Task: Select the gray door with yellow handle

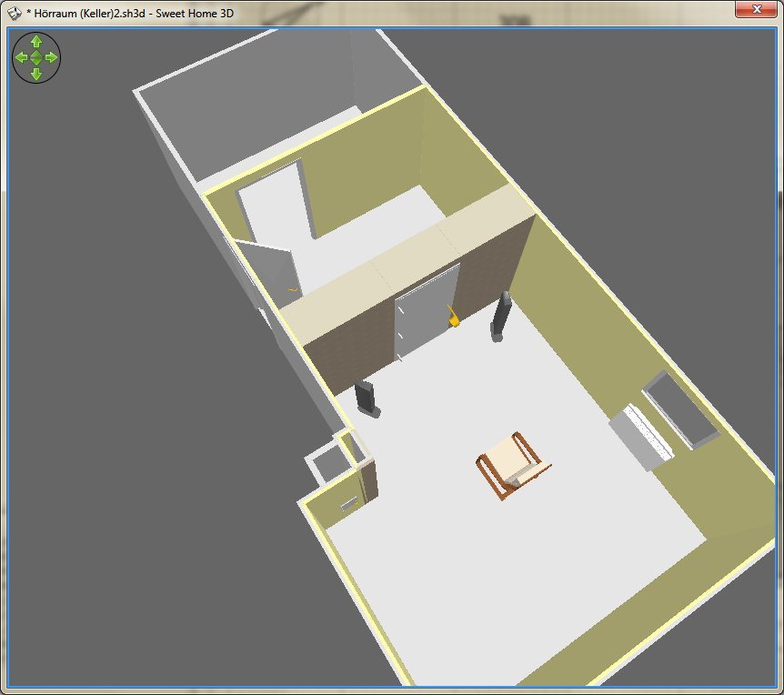Action: pos(427,312)
